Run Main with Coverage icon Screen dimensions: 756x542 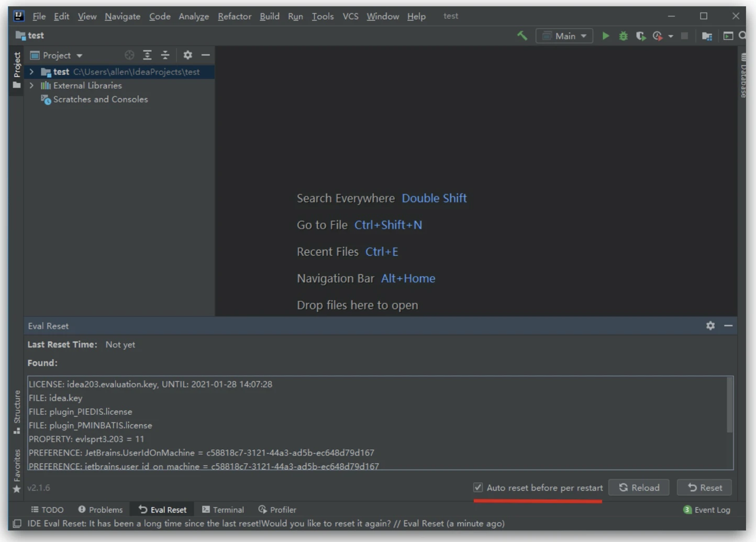coord(640,36)
